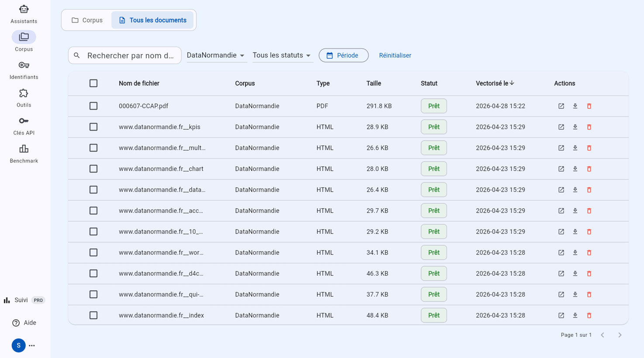Delete www.datanormandie.fr__chart document

(x=589, y=169)
